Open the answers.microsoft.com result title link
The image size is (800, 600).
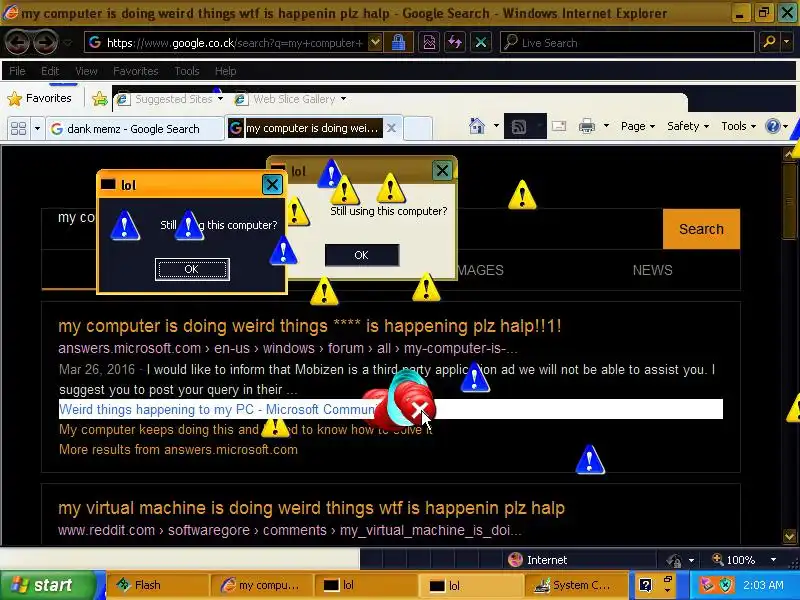310,326
